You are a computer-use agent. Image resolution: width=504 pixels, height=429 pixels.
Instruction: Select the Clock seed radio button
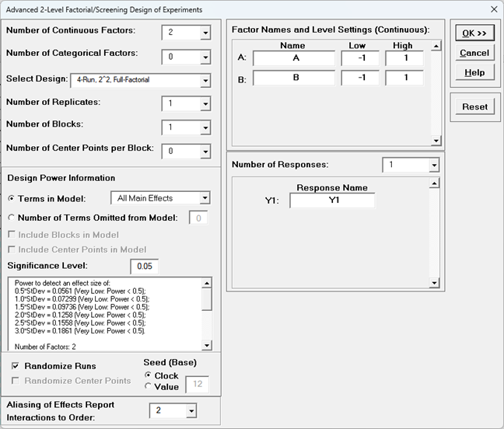[x=149, y=375]
